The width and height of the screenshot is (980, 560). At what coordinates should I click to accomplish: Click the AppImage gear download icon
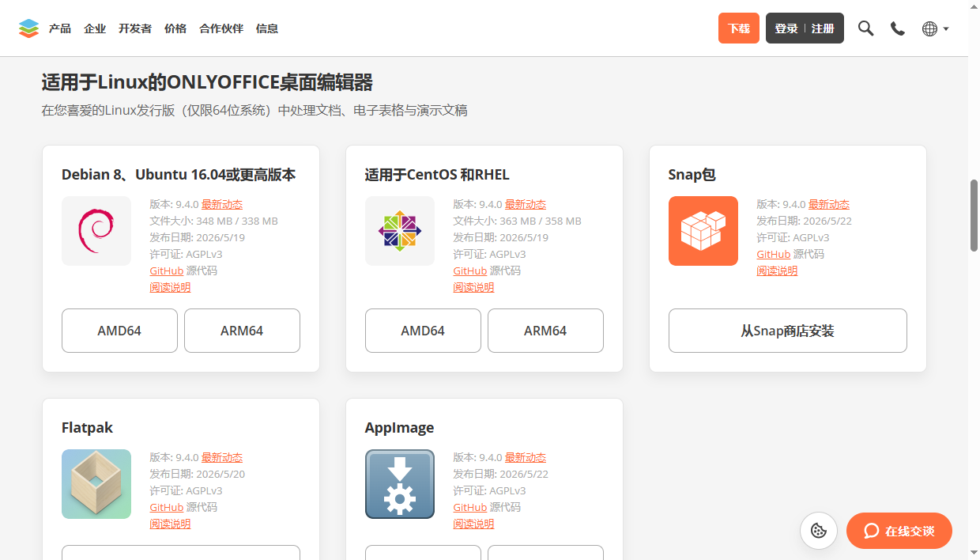click(400, 484)
